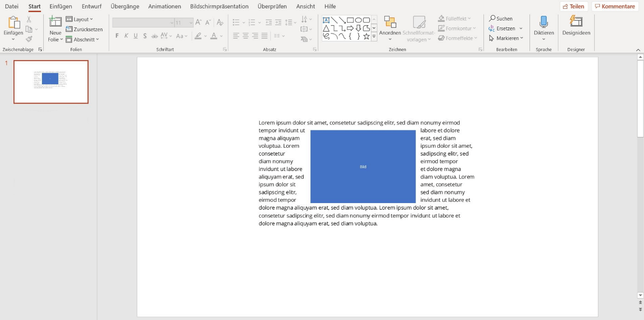
Task: Toggle italic with the K button
Action: 126,36
